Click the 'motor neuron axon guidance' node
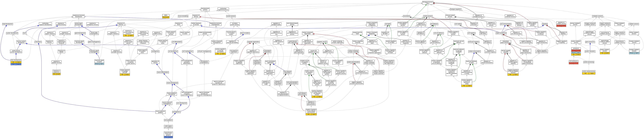The width and height of the screenshot is (644, 139). [x=168, y=127]
